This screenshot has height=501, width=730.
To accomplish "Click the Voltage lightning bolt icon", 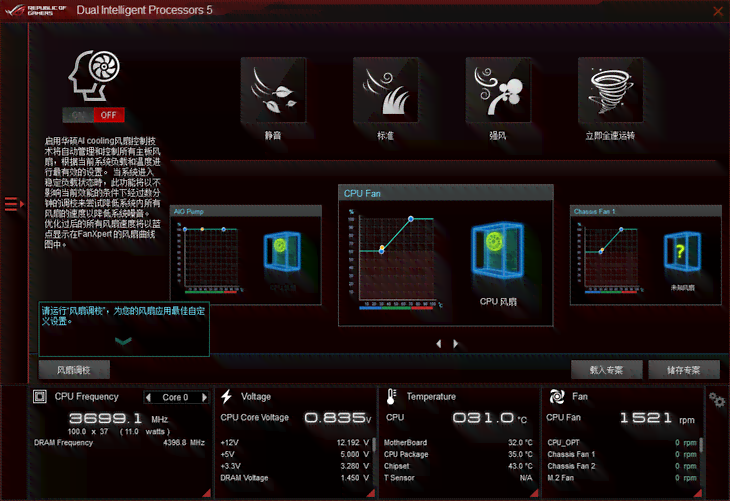I will [x=227, y=397].
